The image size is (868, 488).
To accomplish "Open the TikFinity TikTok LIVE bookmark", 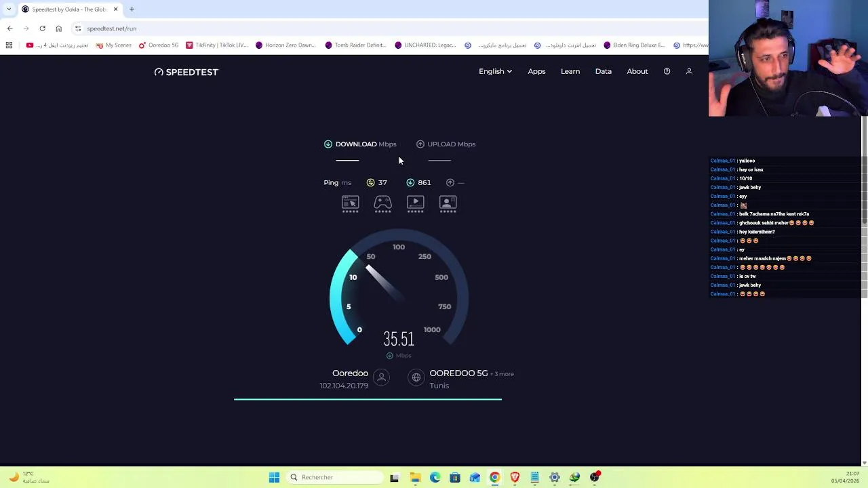I will (x=217, y=45).
